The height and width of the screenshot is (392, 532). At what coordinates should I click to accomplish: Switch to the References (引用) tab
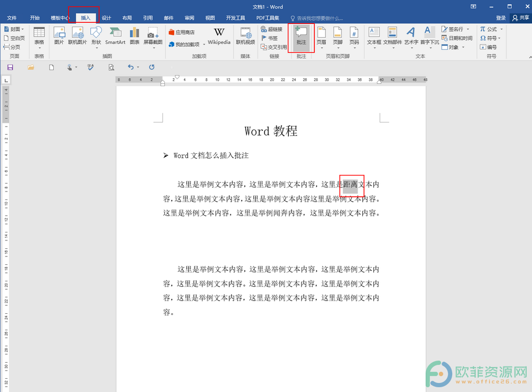(x=147, y=18)
